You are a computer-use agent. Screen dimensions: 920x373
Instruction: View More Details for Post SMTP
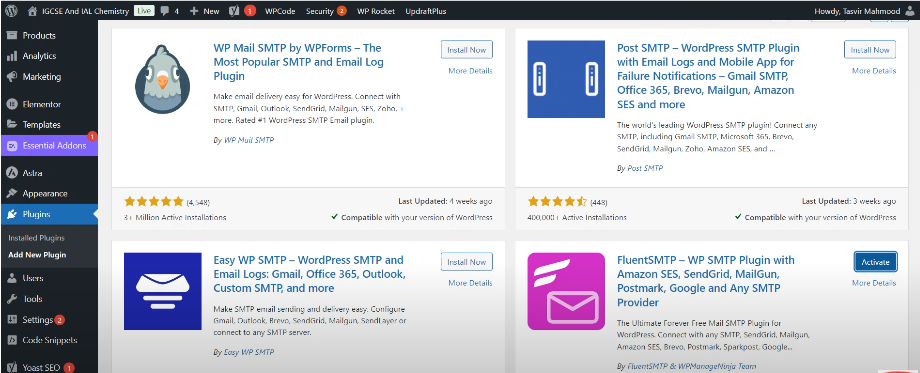874,71
